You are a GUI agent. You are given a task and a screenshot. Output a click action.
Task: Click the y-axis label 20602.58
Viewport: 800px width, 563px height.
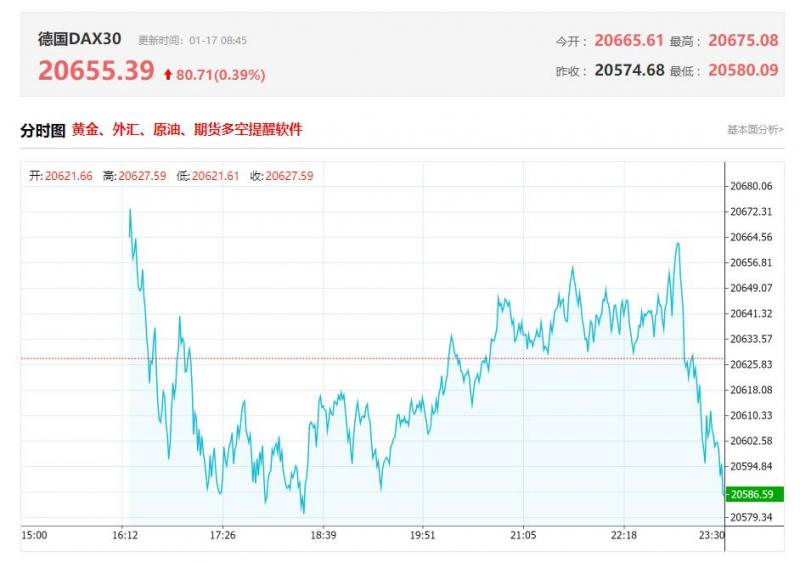751,441
